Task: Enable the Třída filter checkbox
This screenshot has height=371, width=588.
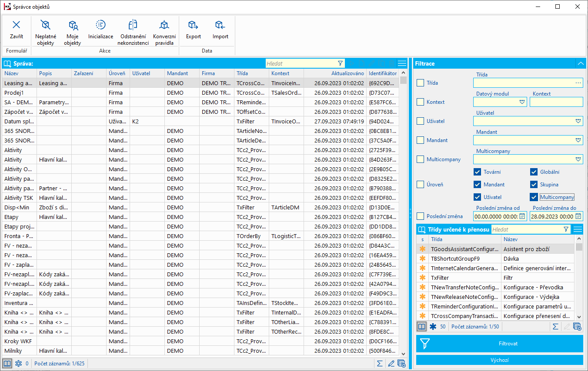Action: (421, 83)
